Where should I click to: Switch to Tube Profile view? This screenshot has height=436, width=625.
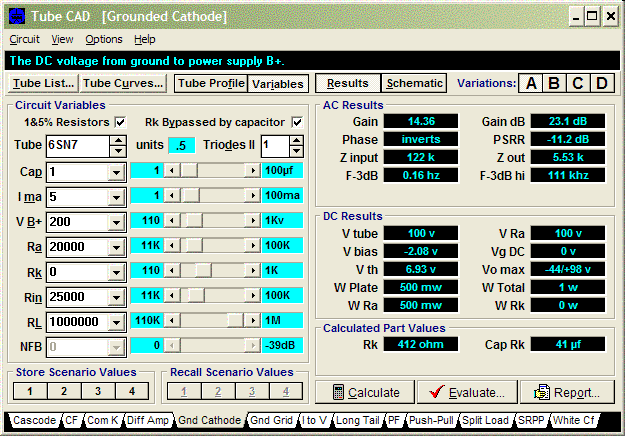[211, 83]
